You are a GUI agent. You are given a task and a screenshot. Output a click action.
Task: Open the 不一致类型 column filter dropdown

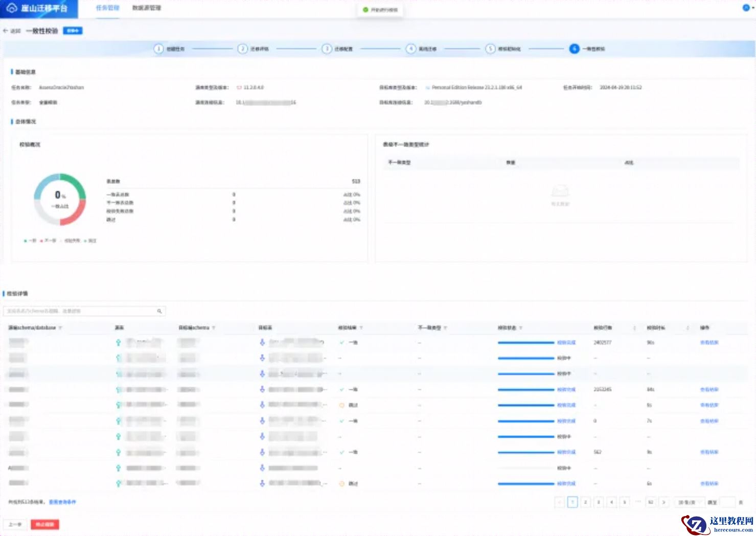(445, 328)
